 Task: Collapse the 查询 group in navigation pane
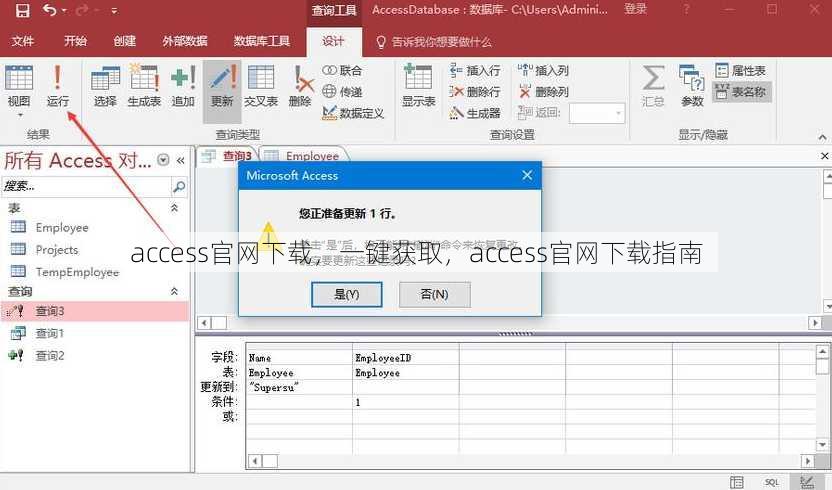pyautogui.click(x=175, y=291)
